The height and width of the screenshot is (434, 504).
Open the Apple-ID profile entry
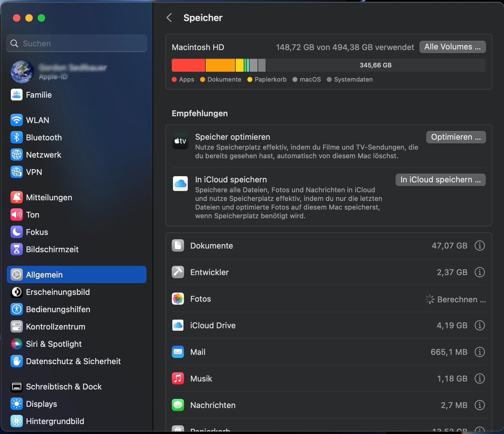pos(77,72)
